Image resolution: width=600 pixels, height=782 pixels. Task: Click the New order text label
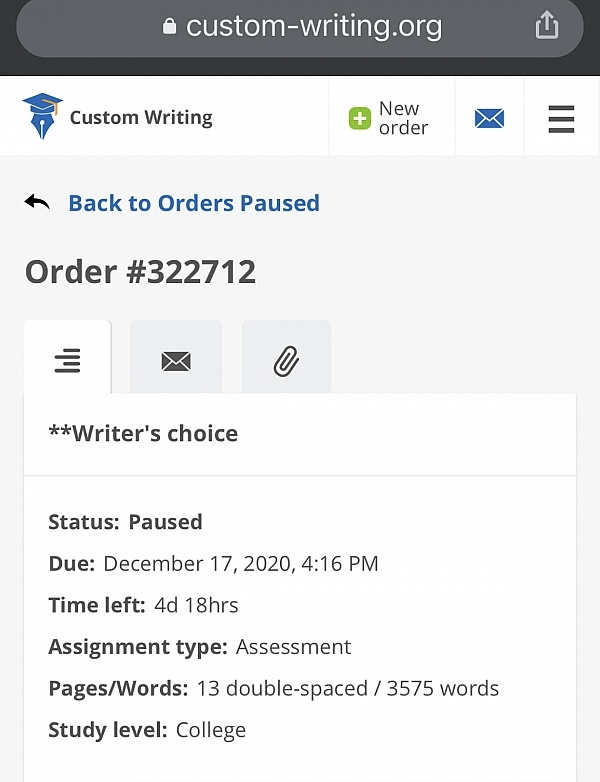tap(402, 118)
